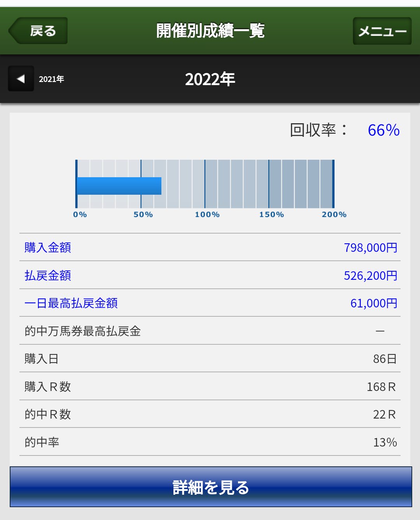Open the 払戻金額 link
This screenshot has height=520, width=420.
click(48, 276)
